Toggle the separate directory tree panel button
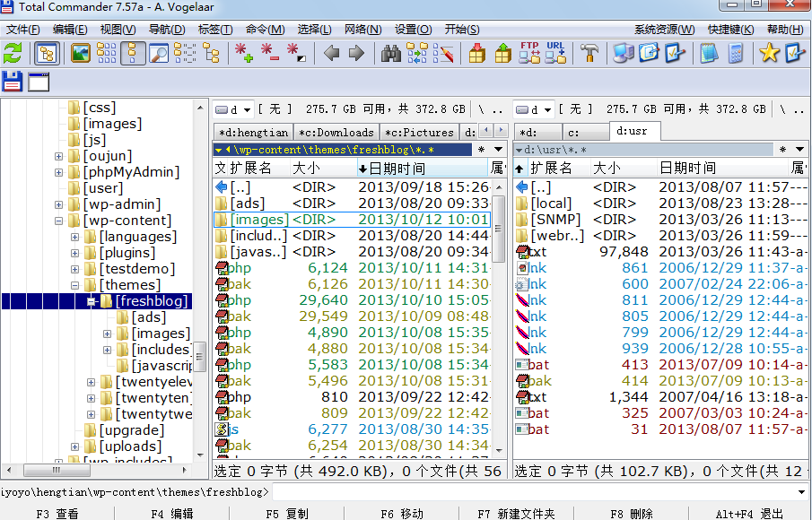The image size is (812, 520). pyautogui.click(x=47, y=53)
